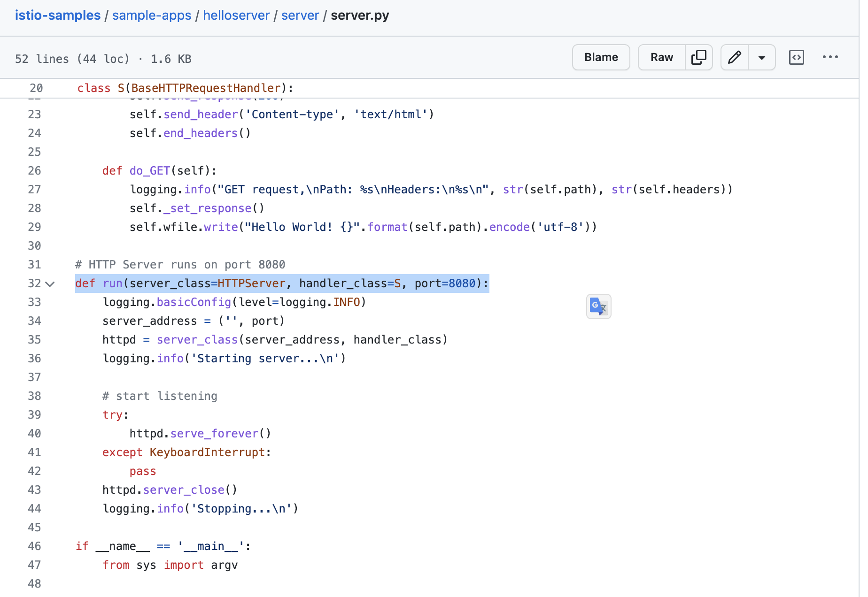Open the Raw file view

(x=661, y=57)
